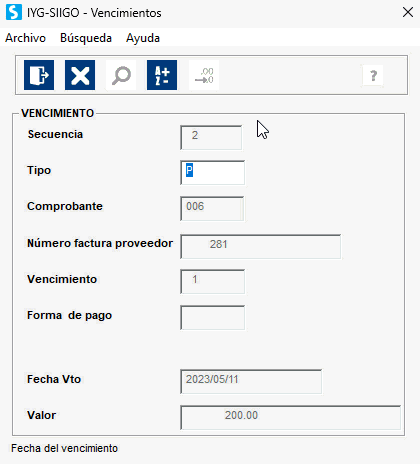This screenshot has width=420, height=464.
Task: Open the Ayuda menu
Action: coord(143,38)
